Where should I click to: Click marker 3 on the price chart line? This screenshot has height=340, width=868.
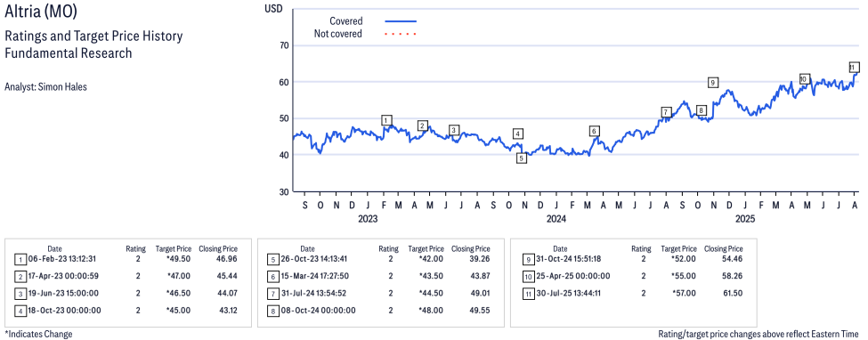[x=454, y=130]
